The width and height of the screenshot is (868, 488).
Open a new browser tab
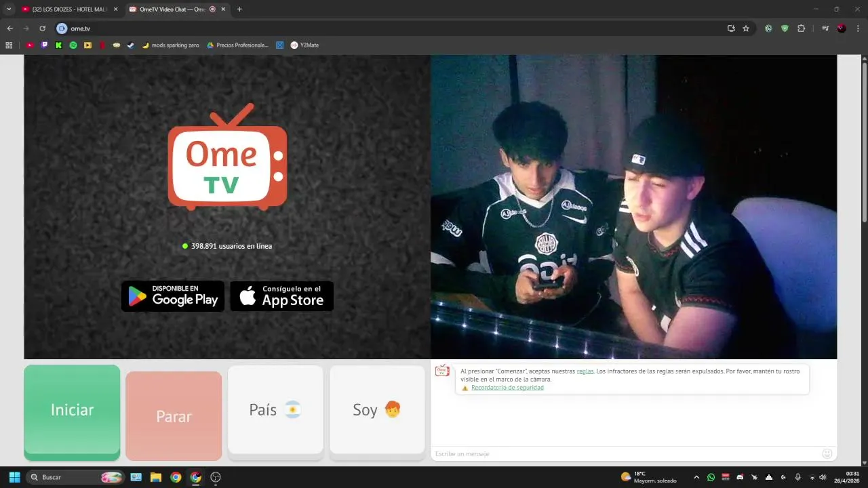tap(239, 9)
